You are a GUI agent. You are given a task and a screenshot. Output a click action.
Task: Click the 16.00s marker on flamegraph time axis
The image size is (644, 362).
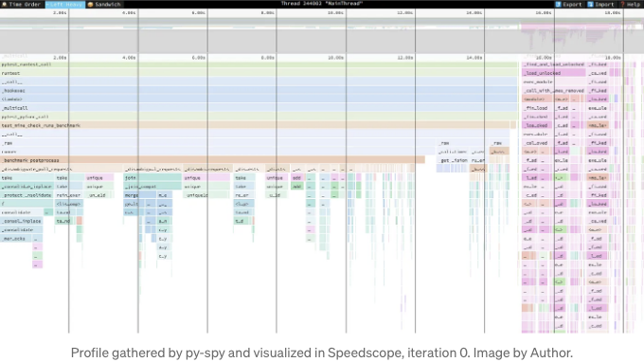pyautogui.click(x=545, y=58)
